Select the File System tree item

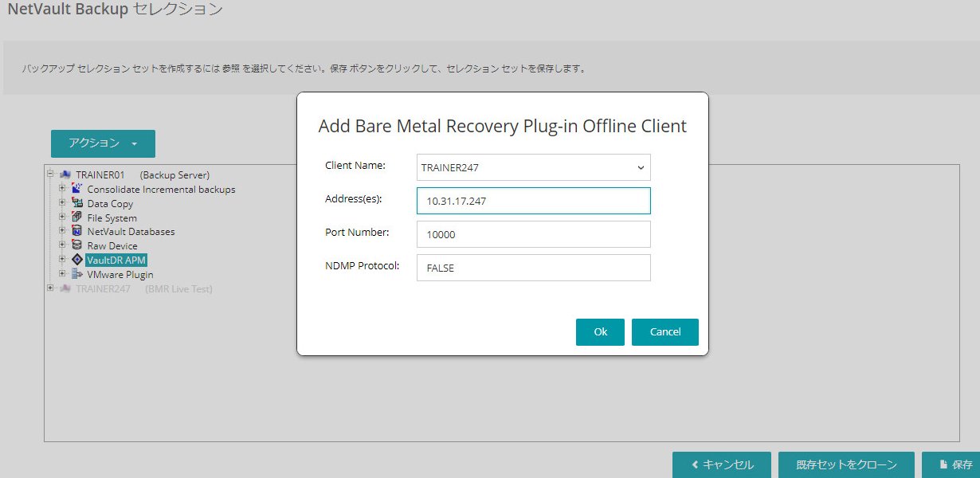point(112,217)
